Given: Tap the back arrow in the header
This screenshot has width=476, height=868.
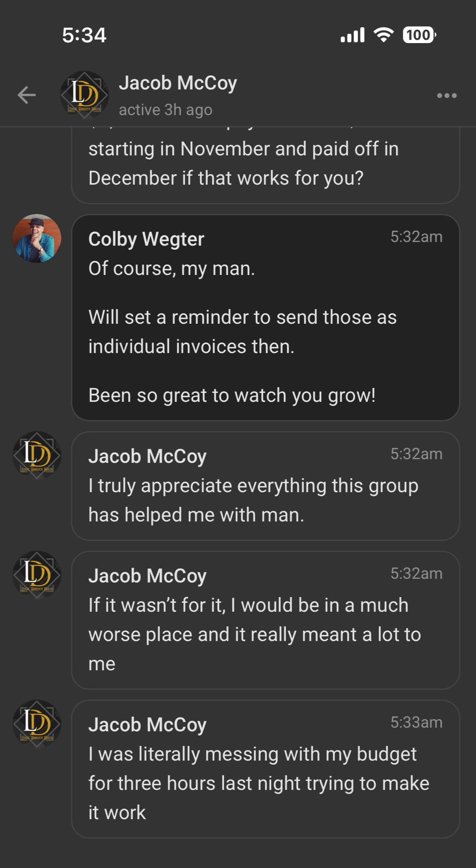Looking at the screenshot, I should pyautogui.click(x=27, y=95).
